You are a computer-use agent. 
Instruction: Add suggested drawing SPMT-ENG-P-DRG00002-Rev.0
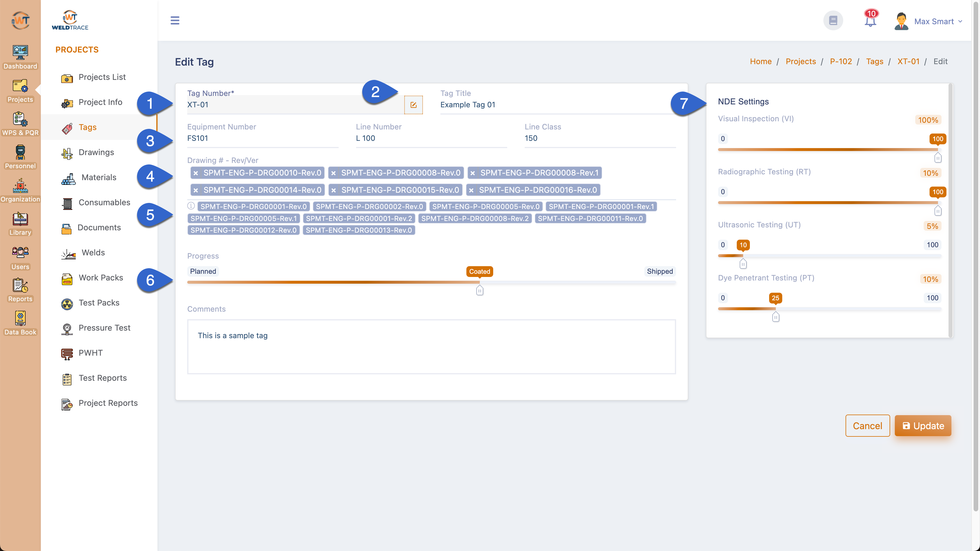[x=369, y=206]
